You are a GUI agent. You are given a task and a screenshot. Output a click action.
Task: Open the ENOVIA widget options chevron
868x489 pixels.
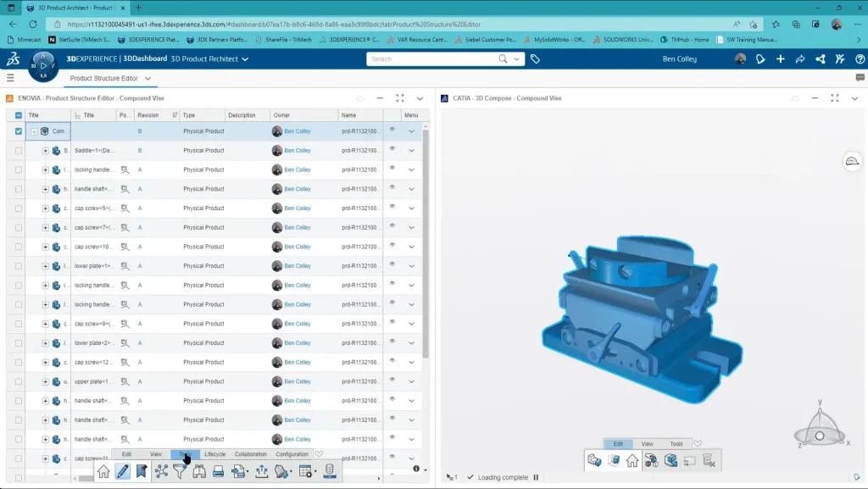pos(420,98)
